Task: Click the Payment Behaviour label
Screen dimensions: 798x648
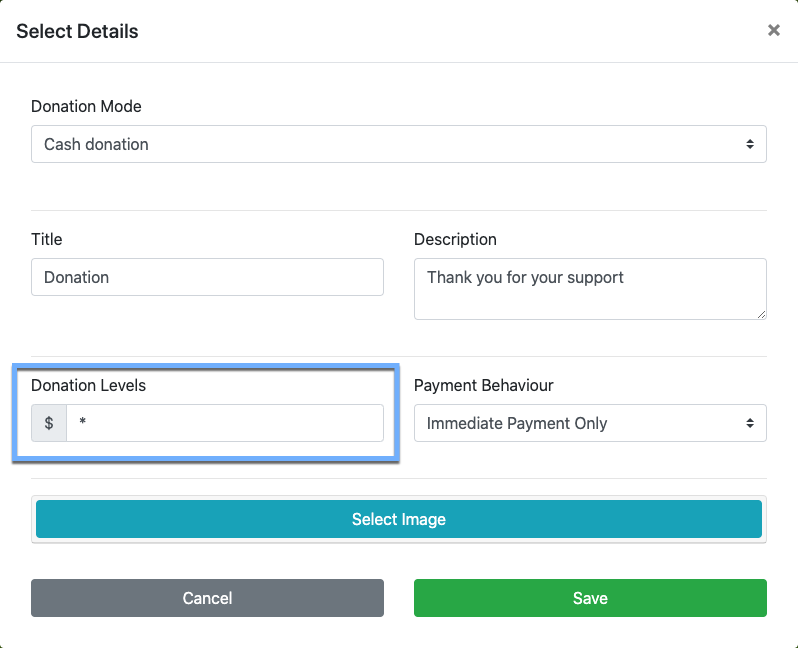Action: (483, 385)
